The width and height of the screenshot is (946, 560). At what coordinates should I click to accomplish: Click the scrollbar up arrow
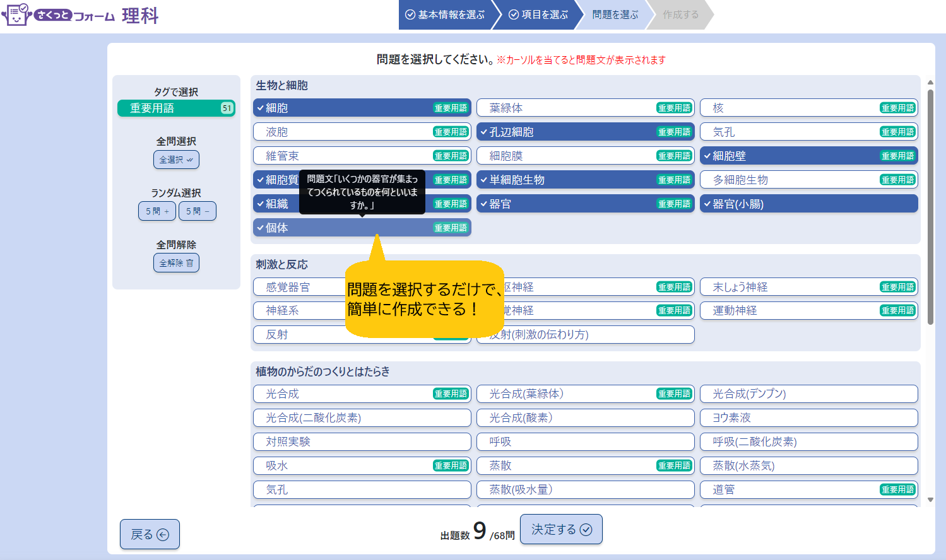click(930, 83)
